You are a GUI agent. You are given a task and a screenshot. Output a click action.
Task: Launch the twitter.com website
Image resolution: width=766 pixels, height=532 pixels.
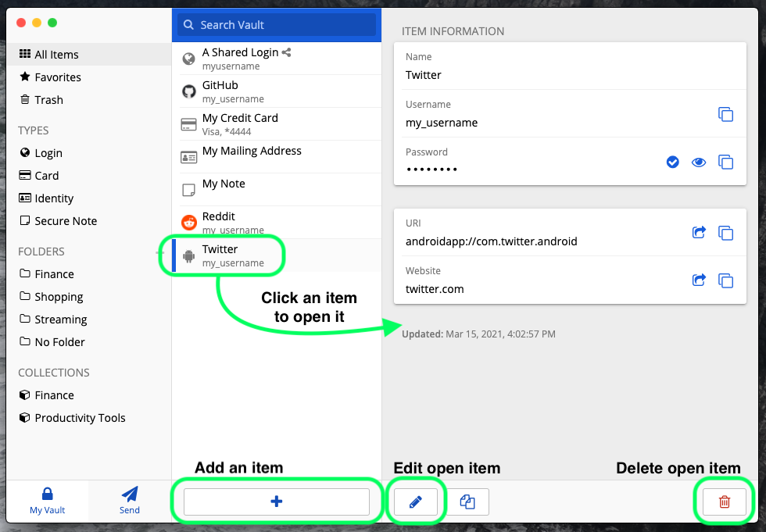pyautogui.click(x=699, y=280)
